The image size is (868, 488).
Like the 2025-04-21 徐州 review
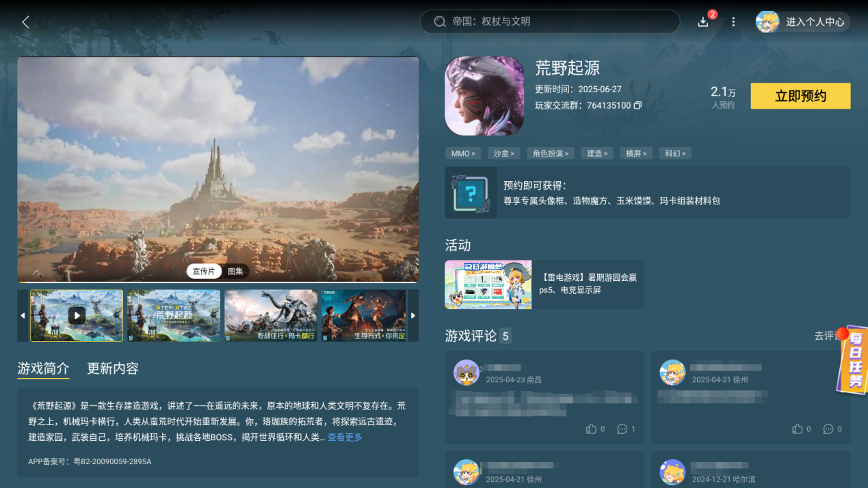coord(798,429)
